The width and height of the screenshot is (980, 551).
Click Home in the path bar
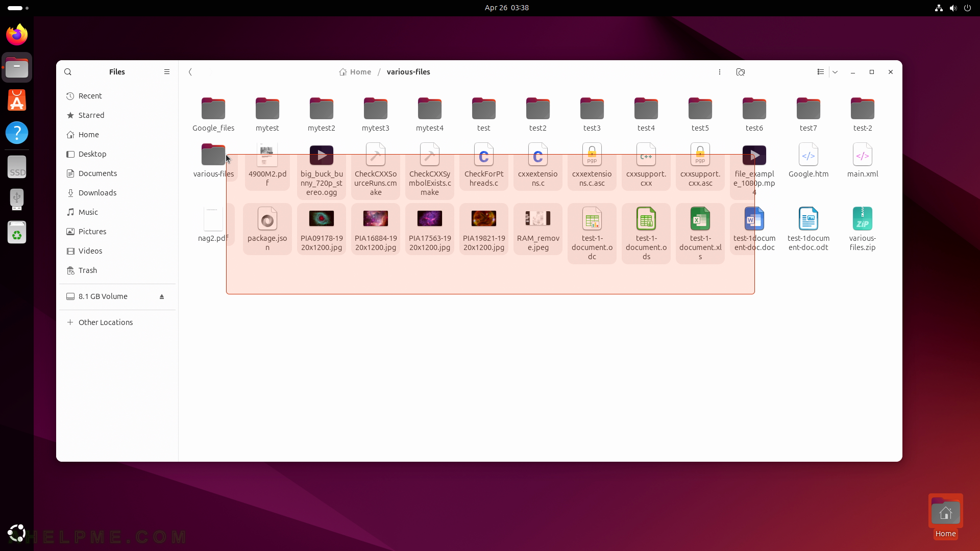pyautogui.click(x=355, y=72)
